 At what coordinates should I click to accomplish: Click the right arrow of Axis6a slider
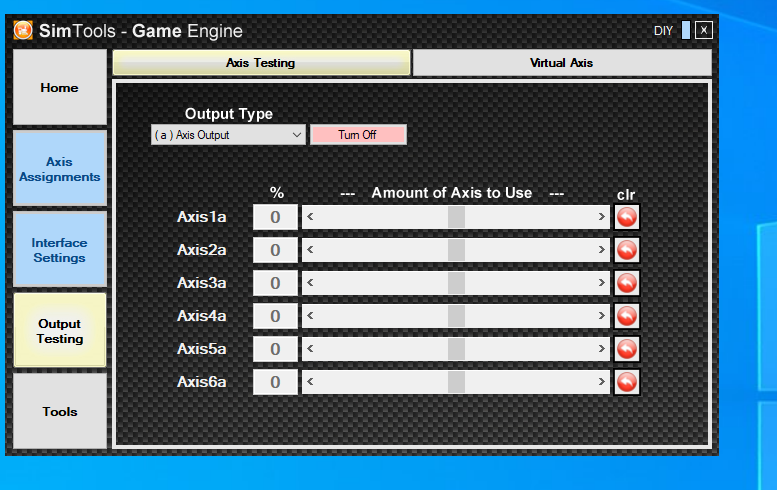pyautogui.click(x=602, y=381)
